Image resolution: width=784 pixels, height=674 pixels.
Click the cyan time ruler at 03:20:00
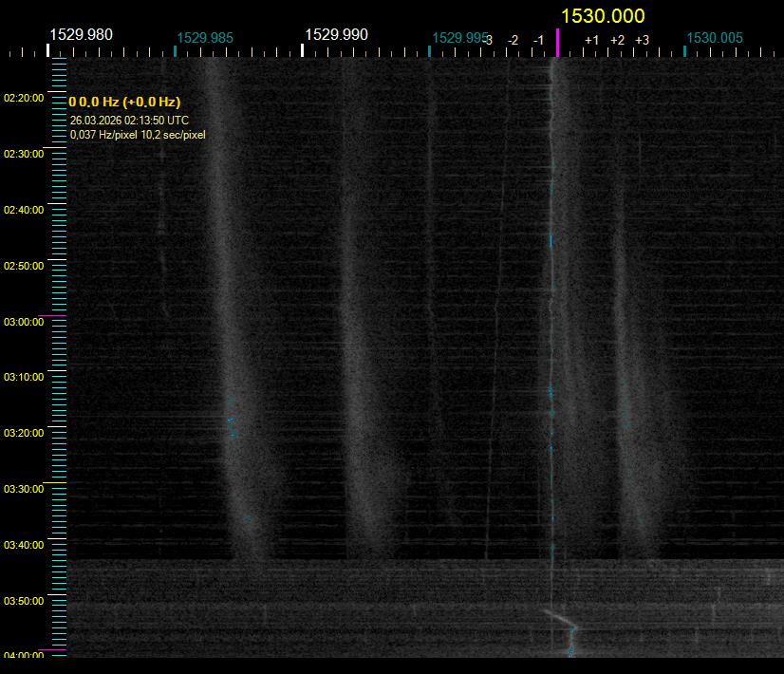point(59,433)
